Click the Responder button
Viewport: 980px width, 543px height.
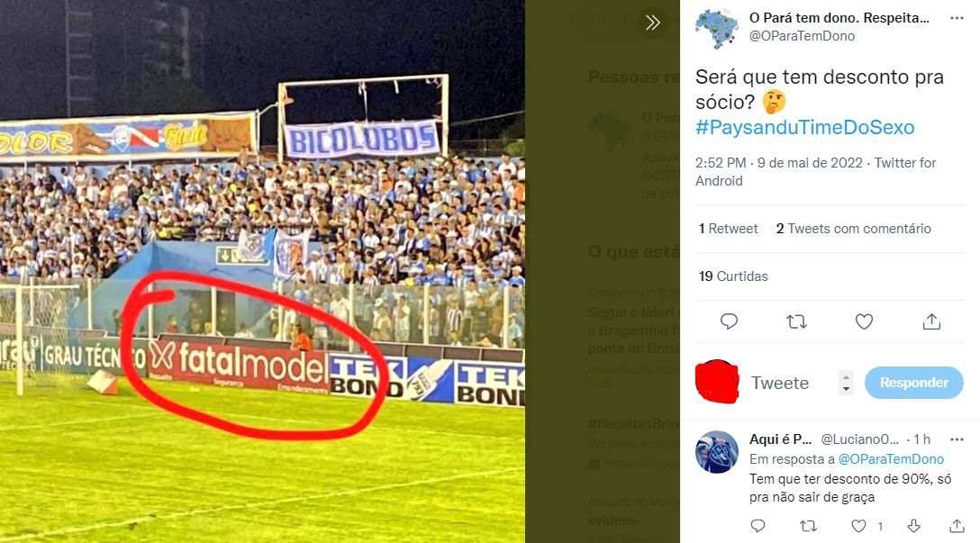(x=913, y=383)
